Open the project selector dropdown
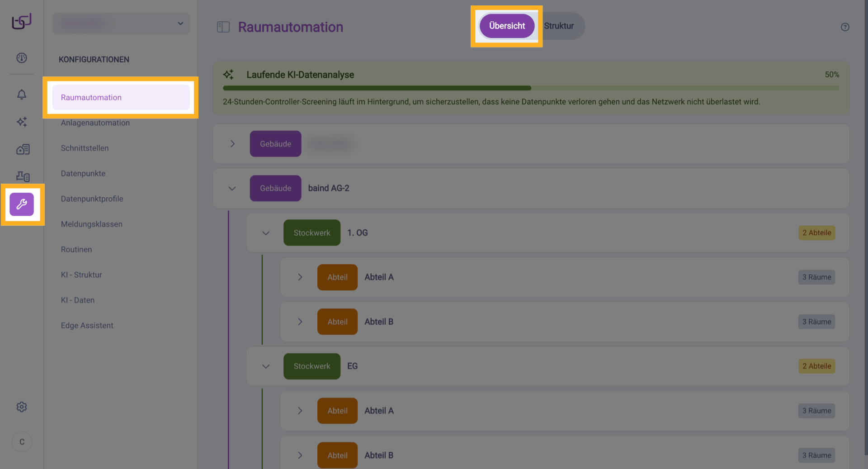Screen dimensions: 868x469 (x=121, y=23)
